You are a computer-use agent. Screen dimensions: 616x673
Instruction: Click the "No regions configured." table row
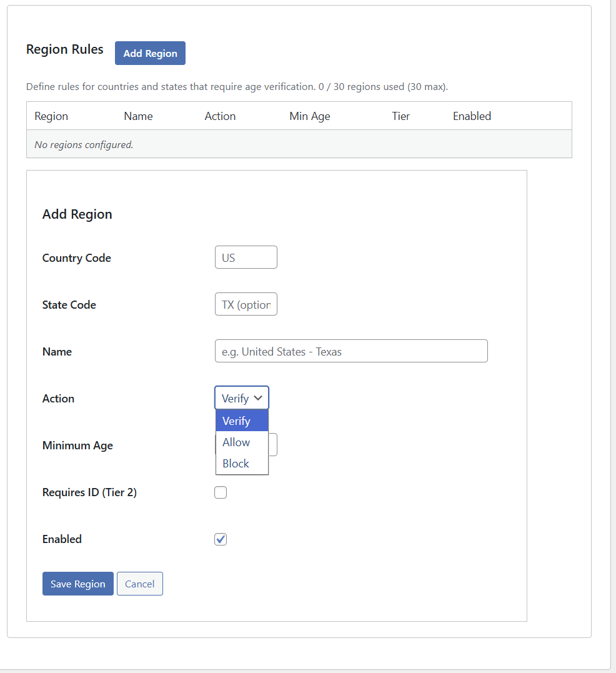[x=299, y=144]
